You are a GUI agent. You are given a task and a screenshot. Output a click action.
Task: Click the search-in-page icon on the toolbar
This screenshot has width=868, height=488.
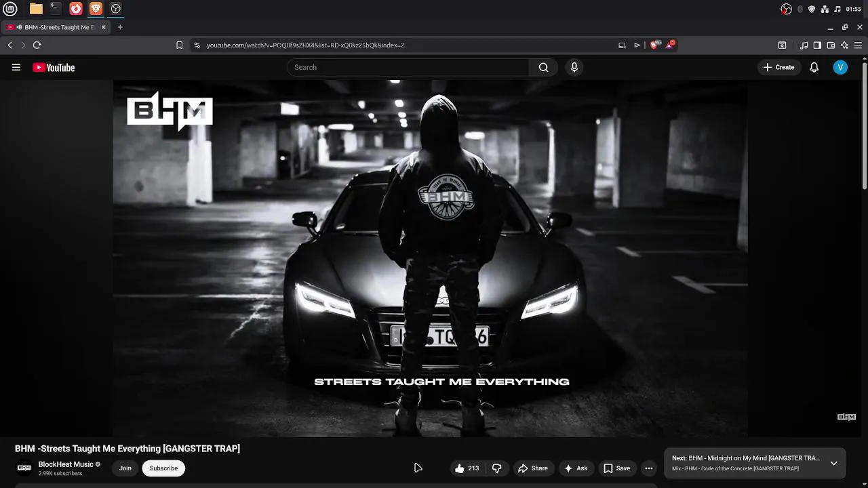(782, 45)
